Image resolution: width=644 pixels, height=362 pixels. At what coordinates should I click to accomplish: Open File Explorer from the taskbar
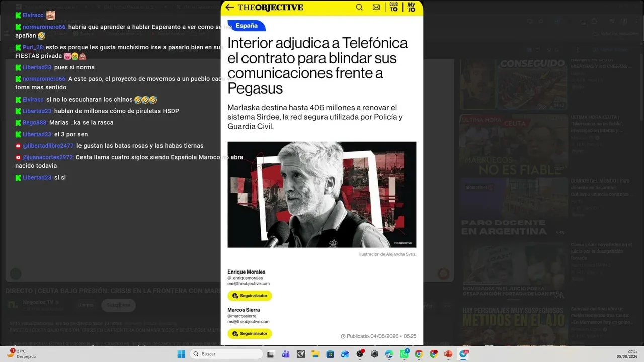(315, 354)
